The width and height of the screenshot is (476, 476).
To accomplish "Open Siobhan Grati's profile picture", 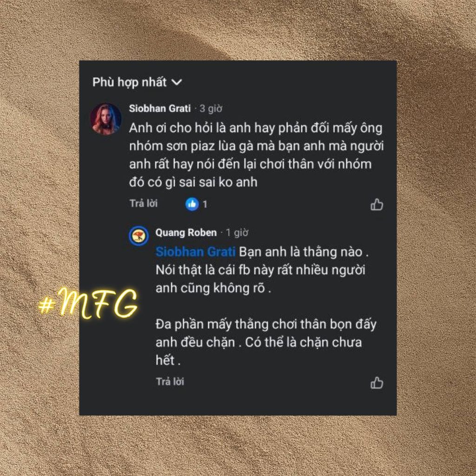I will (x=106, y=119).
